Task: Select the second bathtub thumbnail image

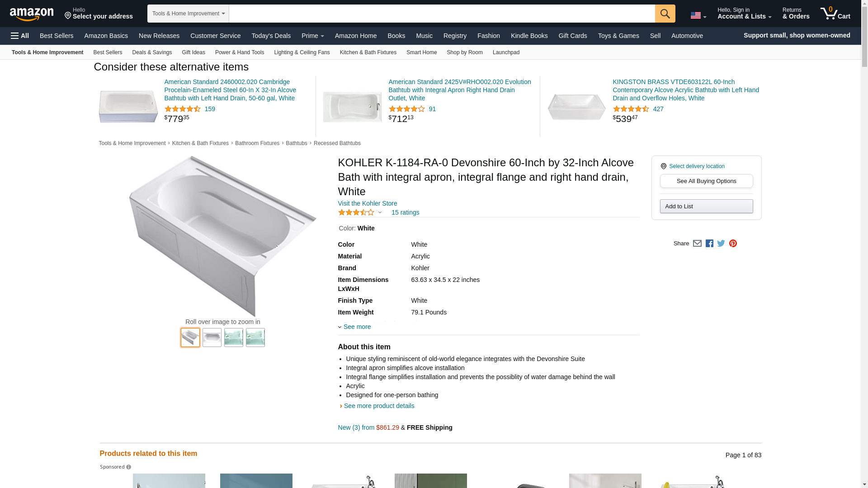Action: tap(212, 338)
